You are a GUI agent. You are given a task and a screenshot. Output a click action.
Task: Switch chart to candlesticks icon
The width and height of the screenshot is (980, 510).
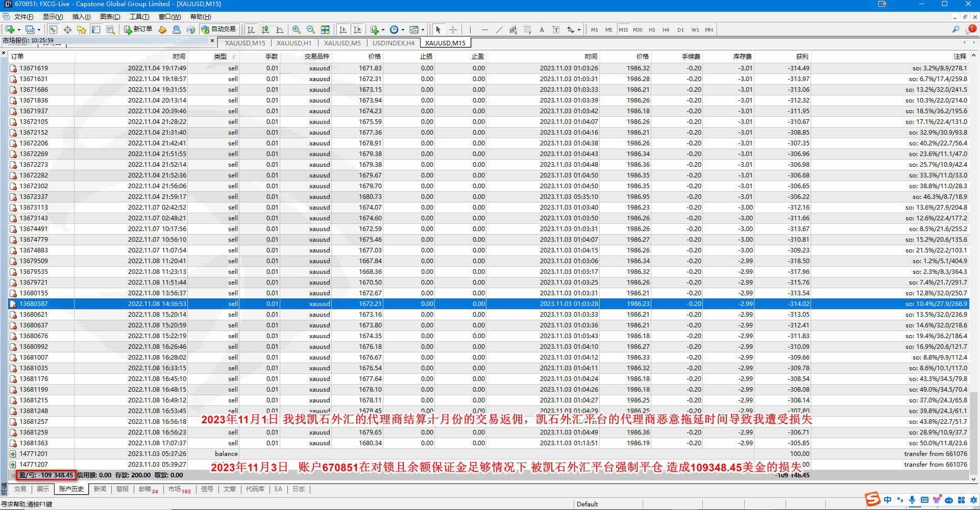click(x=265, y=30)
